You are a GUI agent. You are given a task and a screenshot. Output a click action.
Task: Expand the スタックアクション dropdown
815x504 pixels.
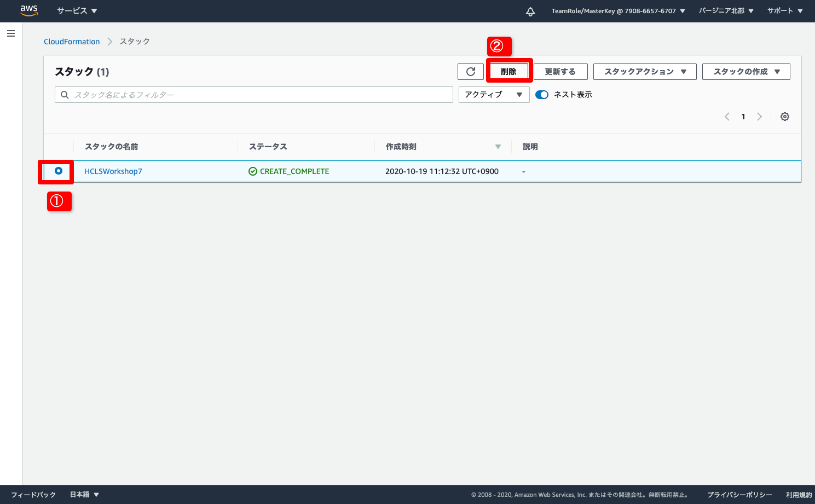pos(645,72)
